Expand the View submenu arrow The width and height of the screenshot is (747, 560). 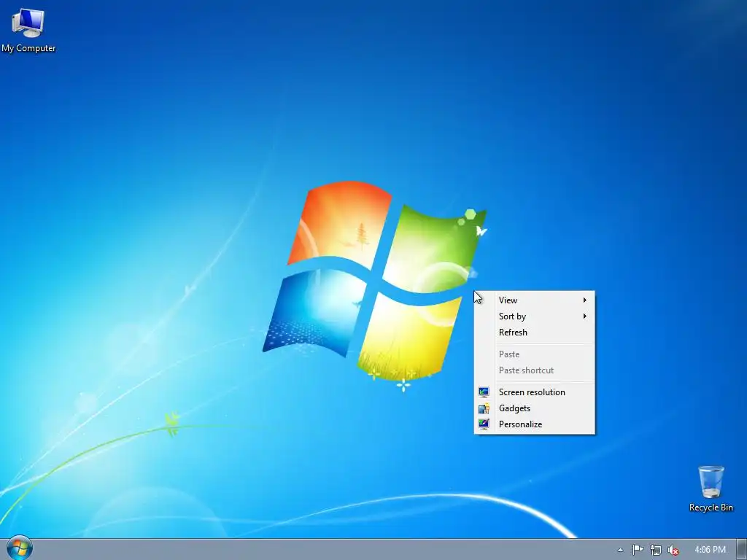pyautogui.click(x=584, y=300)
